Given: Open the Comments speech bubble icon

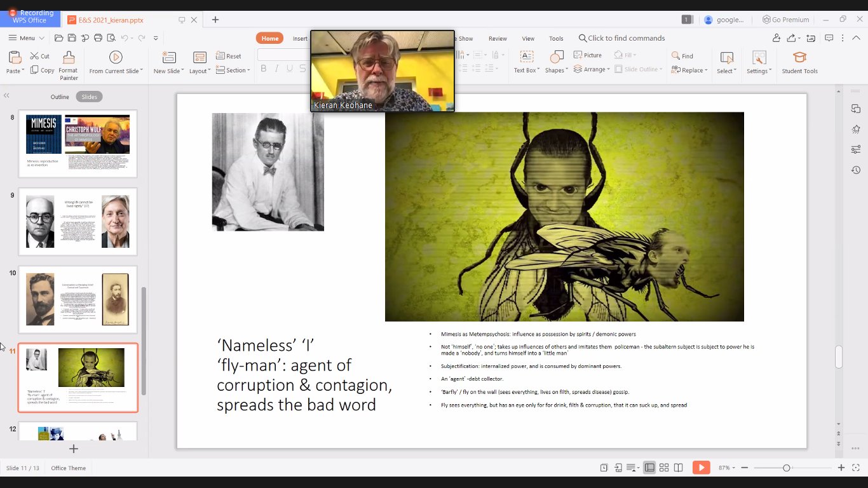Looking at the screenshot, I should tap(829, 38).
